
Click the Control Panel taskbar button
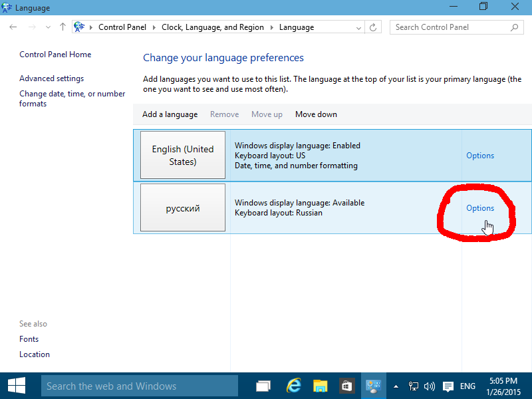(374, 386)
